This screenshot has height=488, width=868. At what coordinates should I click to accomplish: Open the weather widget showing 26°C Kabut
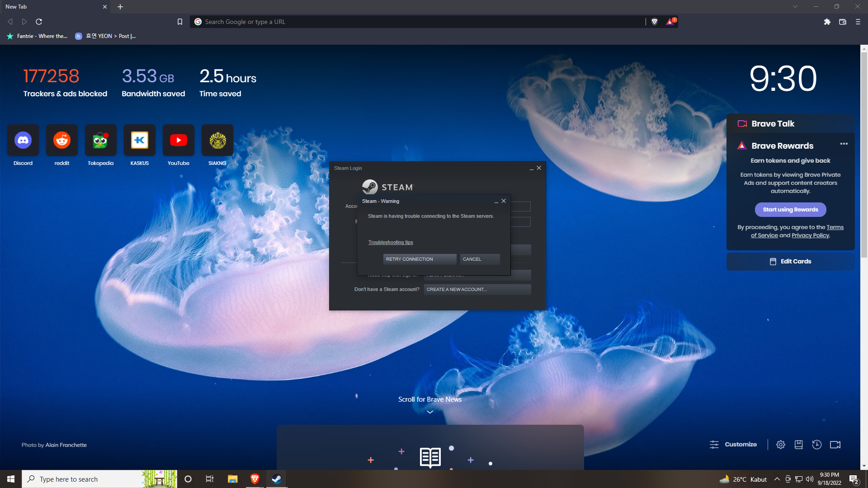[743, 479]
